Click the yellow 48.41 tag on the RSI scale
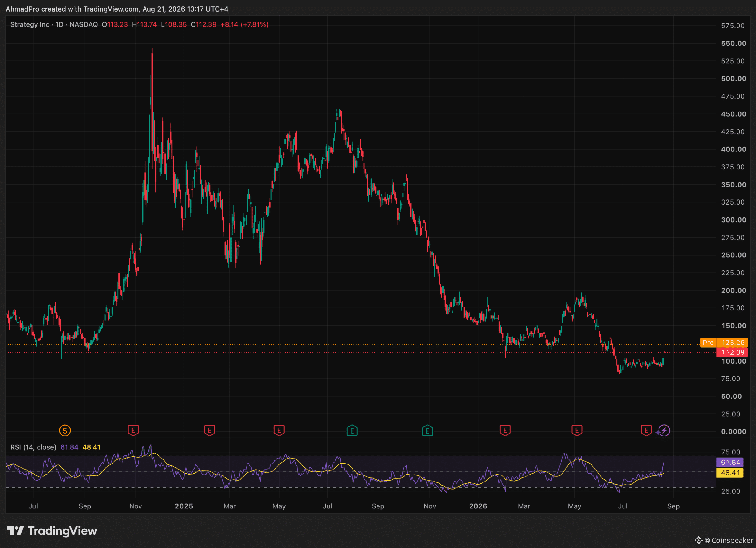This screenshot has height=548, width=756. [x=730, y=473]
